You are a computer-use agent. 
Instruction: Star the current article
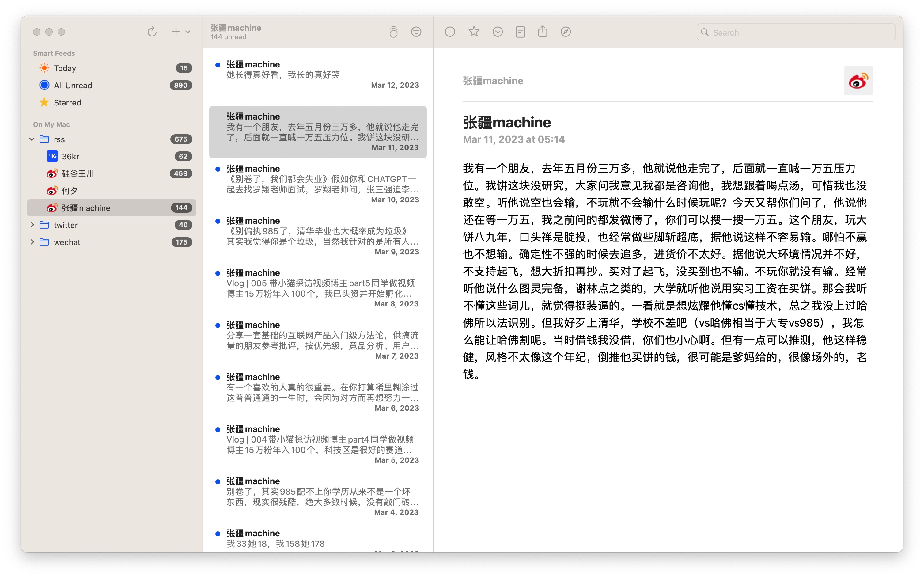point(473,32)
